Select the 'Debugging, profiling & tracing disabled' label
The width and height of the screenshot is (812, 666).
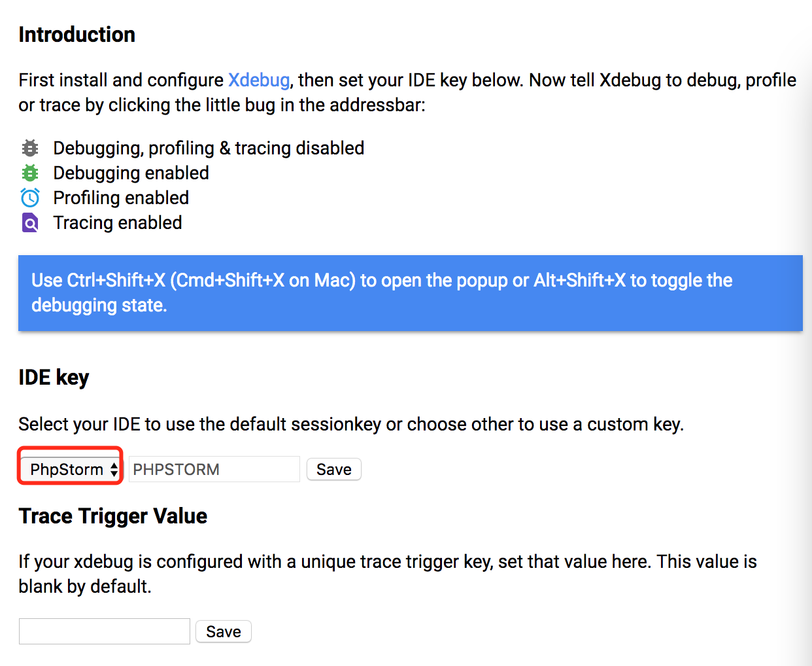tap(209, 149)
